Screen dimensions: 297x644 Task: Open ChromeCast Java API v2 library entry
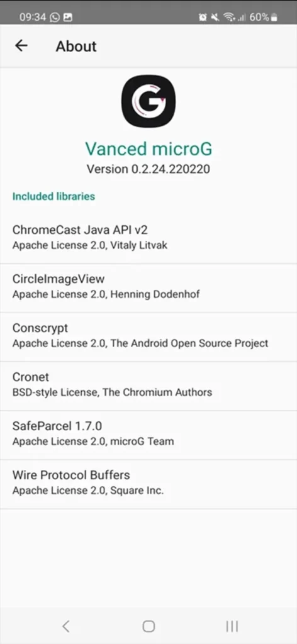148,237
